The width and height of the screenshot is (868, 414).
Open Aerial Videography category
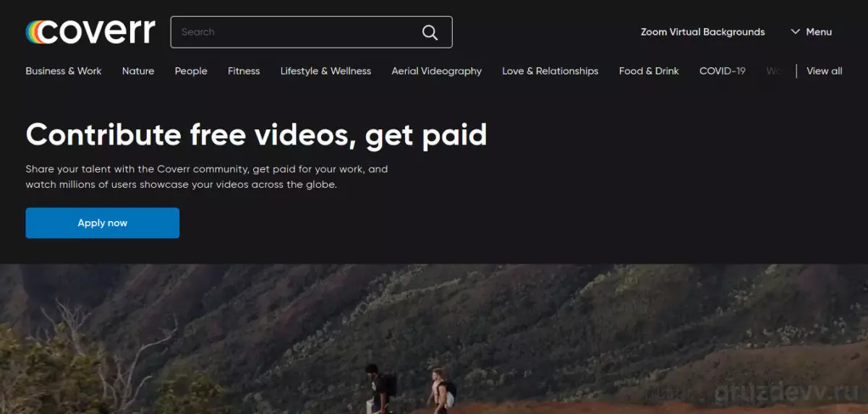click(436, 71)
